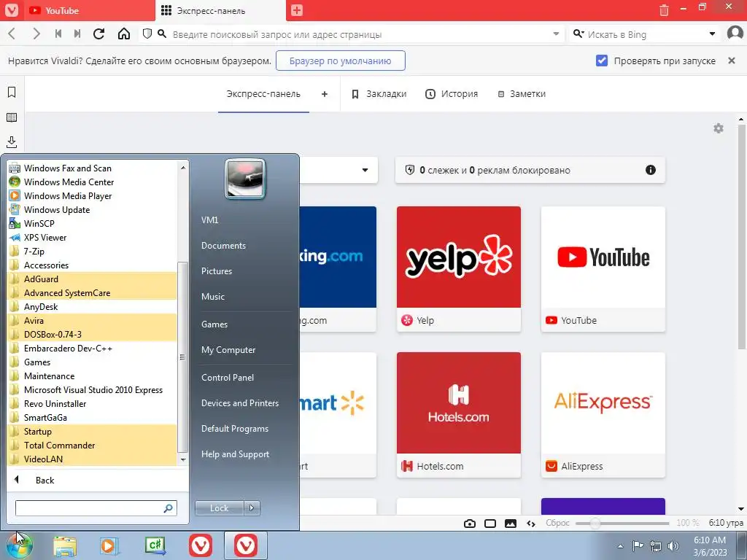Select Экспресс-панель start page section
Image resolution: width=747 pixels, height=560 pixels.
(263, 94)
